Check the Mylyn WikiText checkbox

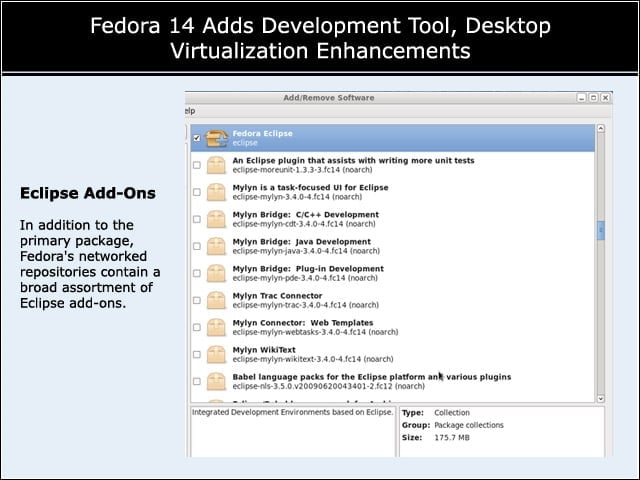197,354
